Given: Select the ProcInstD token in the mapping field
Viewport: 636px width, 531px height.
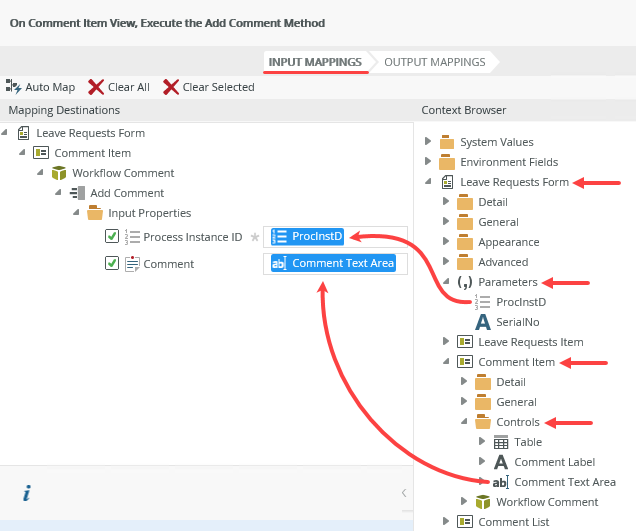Looking at the screenshot, I should coord(307,236).
